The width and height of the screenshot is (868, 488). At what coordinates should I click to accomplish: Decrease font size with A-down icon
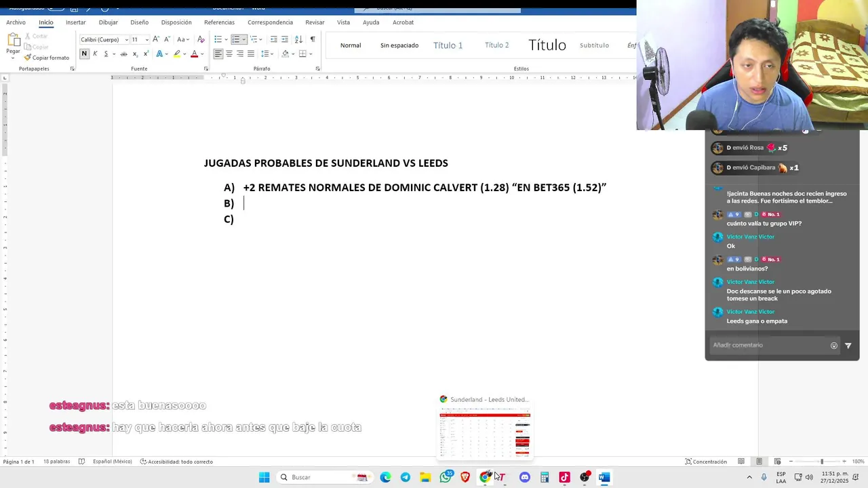(166, 39)
